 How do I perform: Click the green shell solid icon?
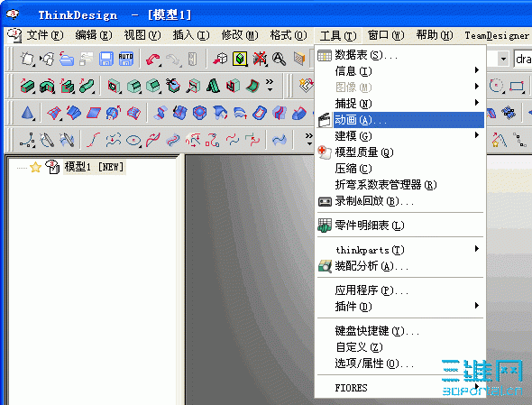coord(252,86)
